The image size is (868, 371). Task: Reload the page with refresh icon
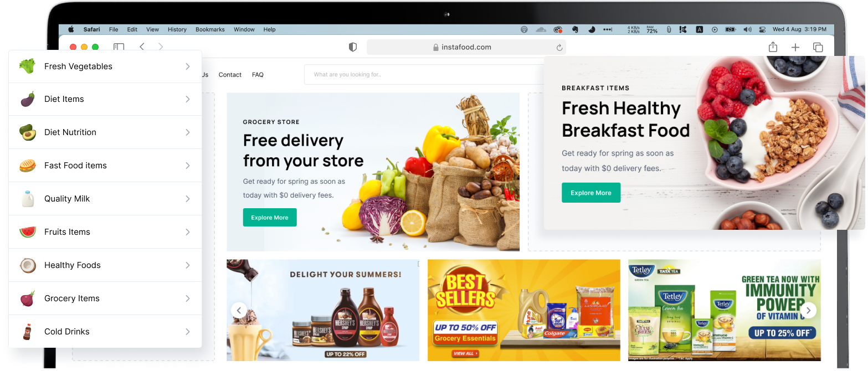559,48
